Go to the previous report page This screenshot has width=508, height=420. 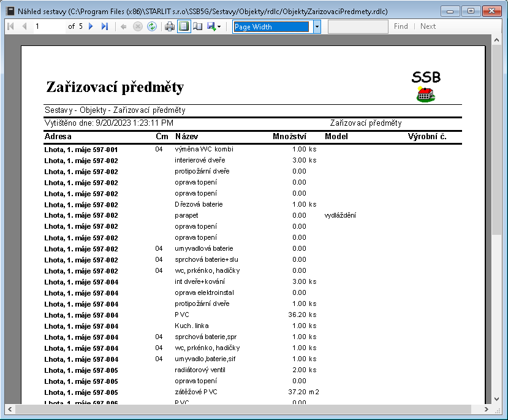(x=24, y=26)
